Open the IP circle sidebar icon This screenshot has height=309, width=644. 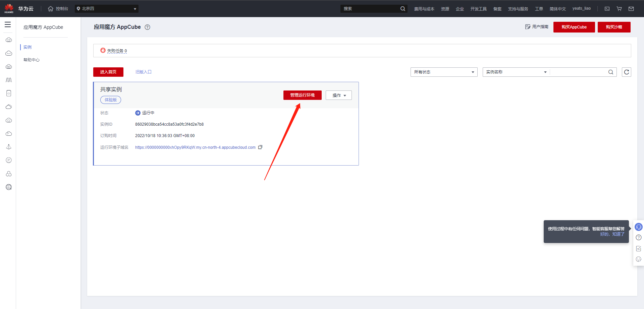click(x=9, y=160)
